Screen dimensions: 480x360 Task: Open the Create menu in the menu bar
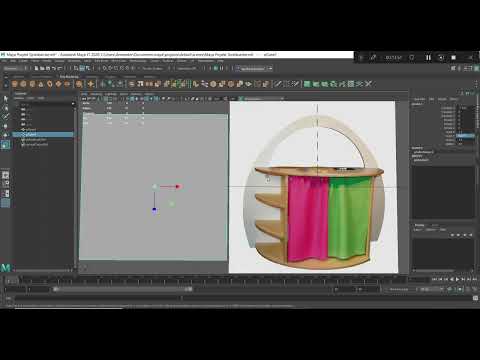click(x=23, y=61)
